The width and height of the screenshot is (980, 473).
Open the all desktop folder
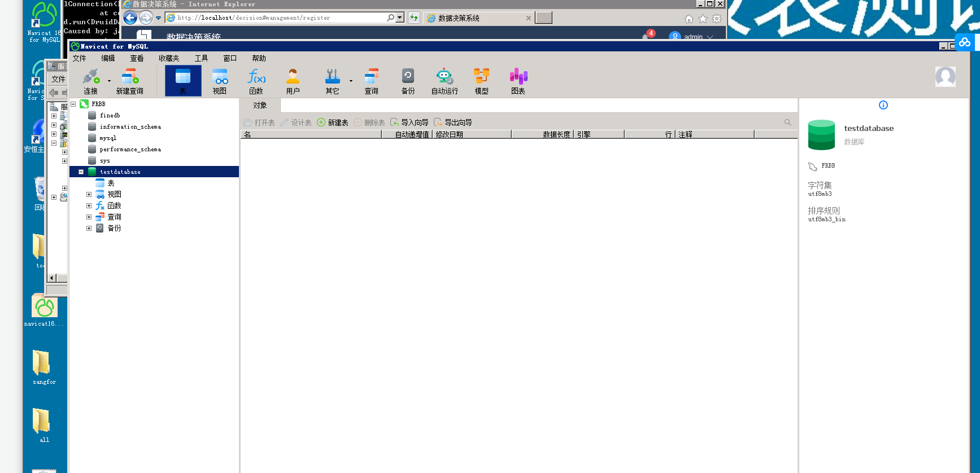point(44,424)
